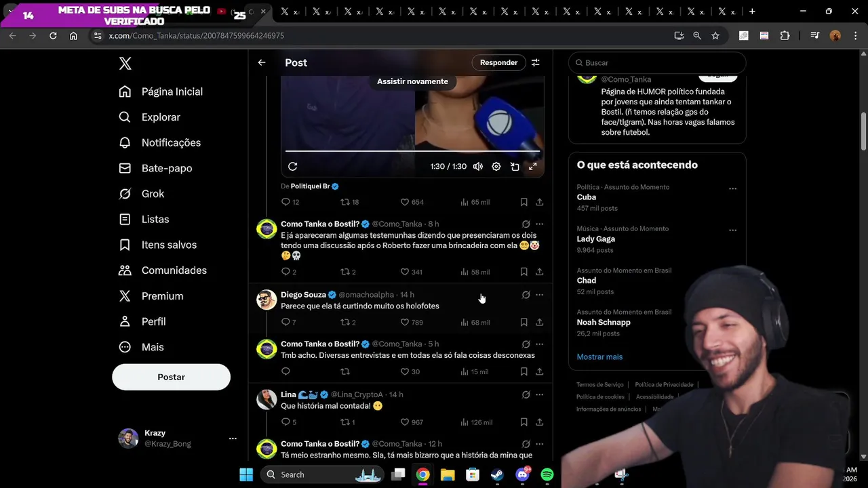Like the reply with 30 likes
This screenshot has width=868, height=488.
410,371
